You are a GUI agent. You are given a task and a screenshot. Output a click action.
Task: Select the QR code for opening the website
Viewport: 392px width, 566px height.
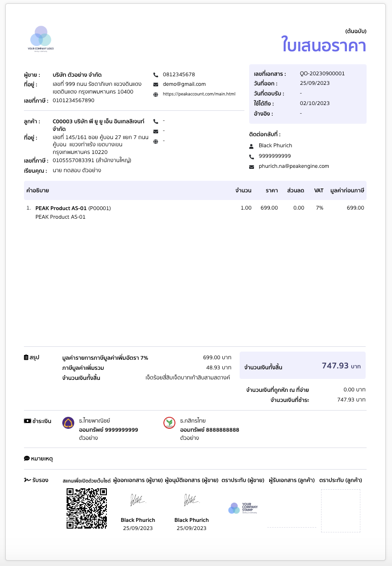(x=86, y=508)
